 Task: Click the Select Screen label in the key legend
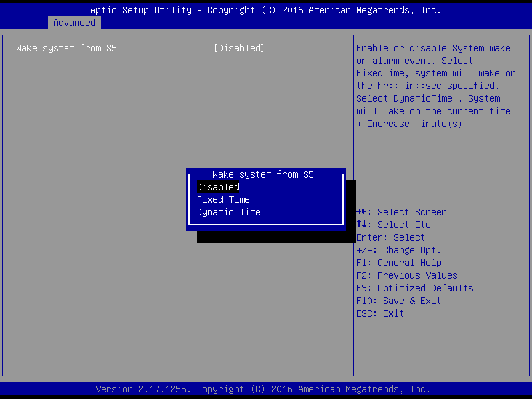pyautogui.click(x=412, y=212)
